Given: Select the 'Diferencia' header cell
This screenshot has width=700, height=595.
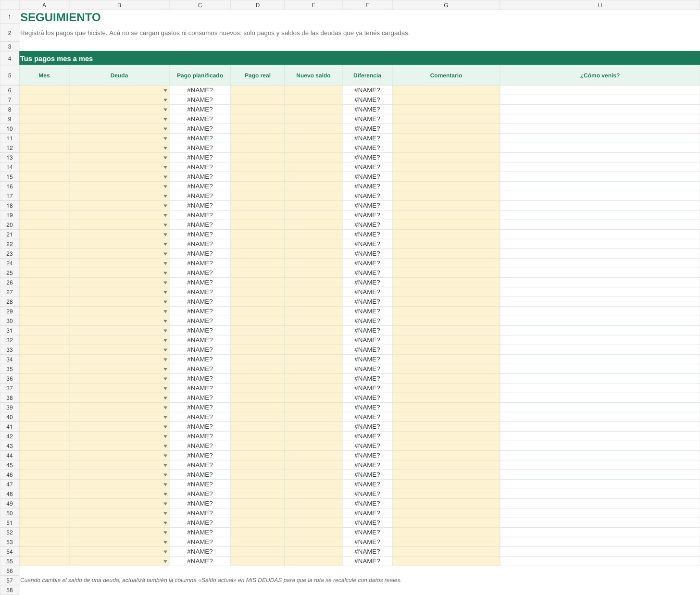Looking at the screenshot, I should [x=367, y=75].
